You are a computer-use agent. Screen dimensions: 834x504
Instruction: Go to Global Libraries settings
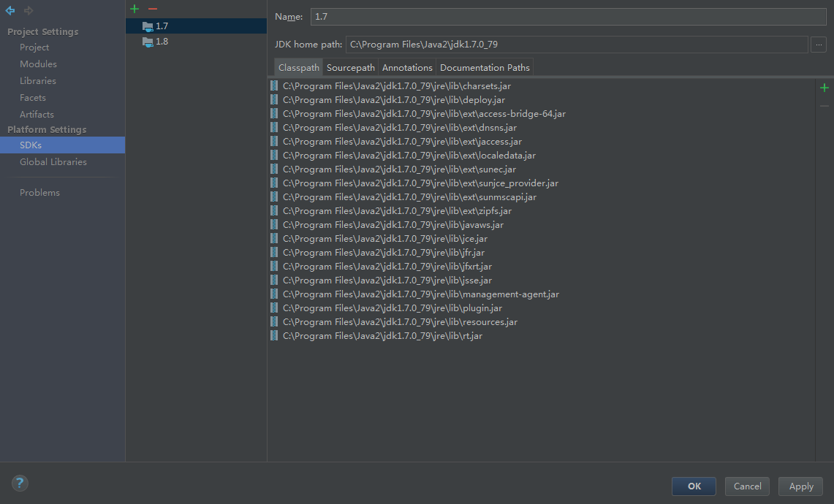coord(53,162)
